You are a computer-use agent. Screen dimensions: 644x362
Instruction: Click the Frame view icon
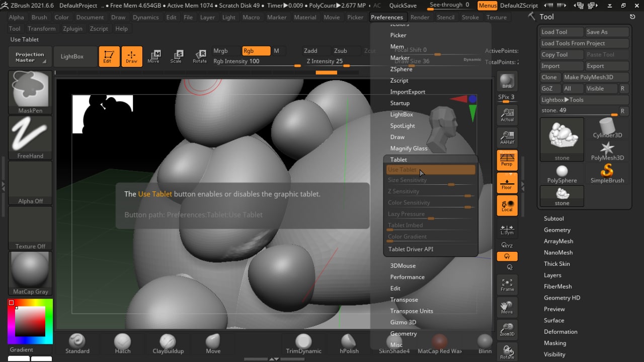click(507, 284)
